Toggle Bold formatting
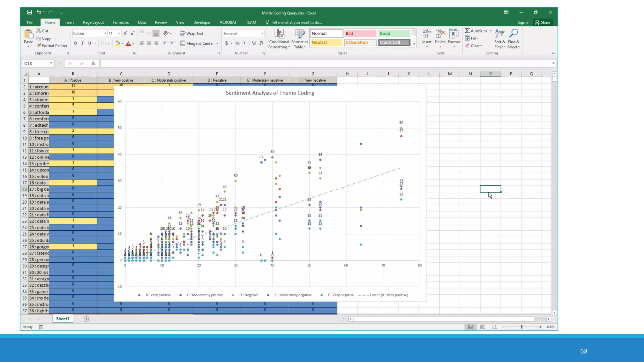 point(75,43)
